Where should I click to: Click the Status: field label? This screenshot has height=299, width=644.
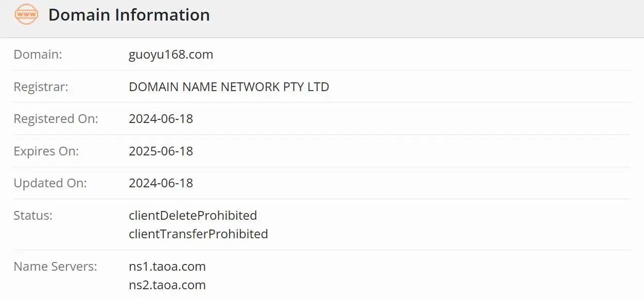[x=33, y=215]
